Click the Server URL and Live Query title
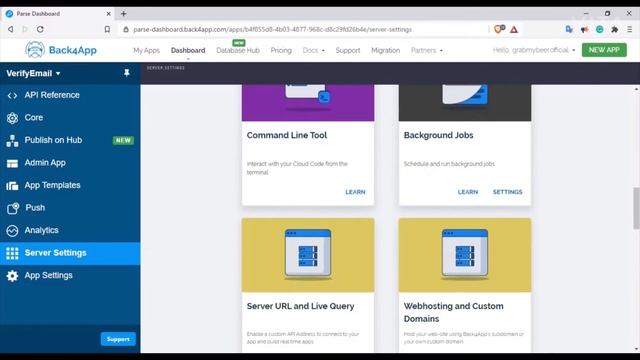 pos(300,306)
